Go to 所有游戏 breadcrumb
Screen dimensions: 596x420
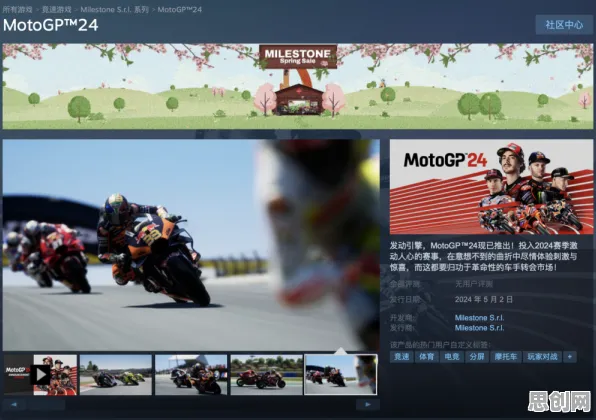coord(17,10)
